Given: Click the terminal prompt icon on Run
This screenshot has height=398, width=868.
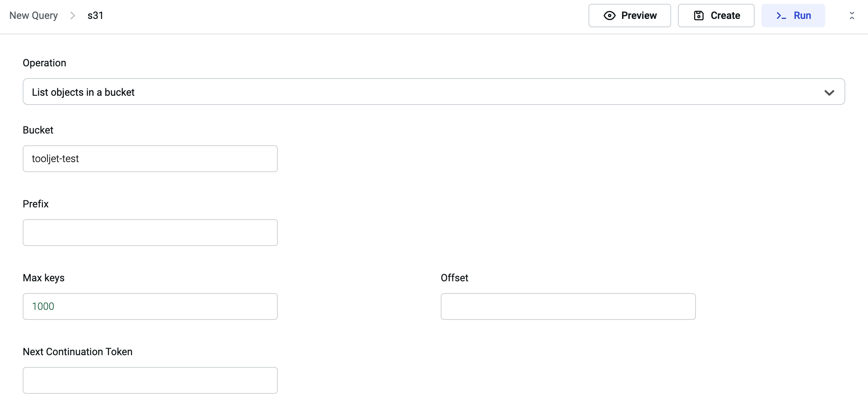Looking at the screenshot, I should click(781, 16).
